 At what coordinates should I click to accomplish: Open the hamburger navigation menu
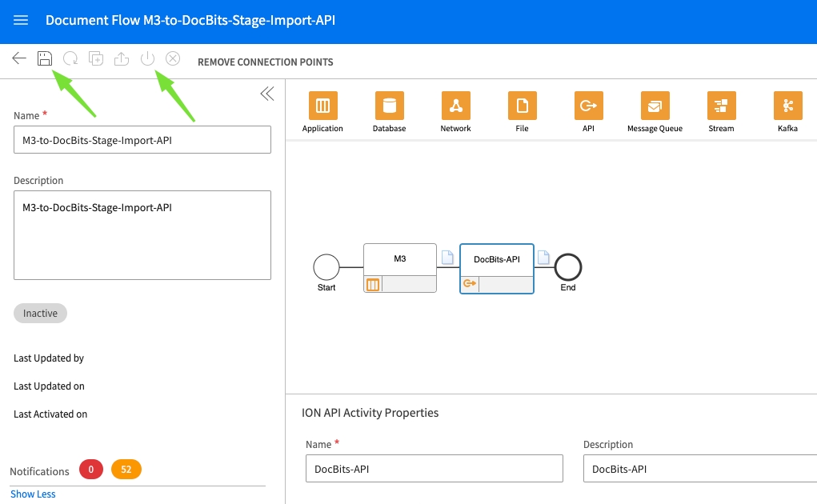(x=21, y=20)
